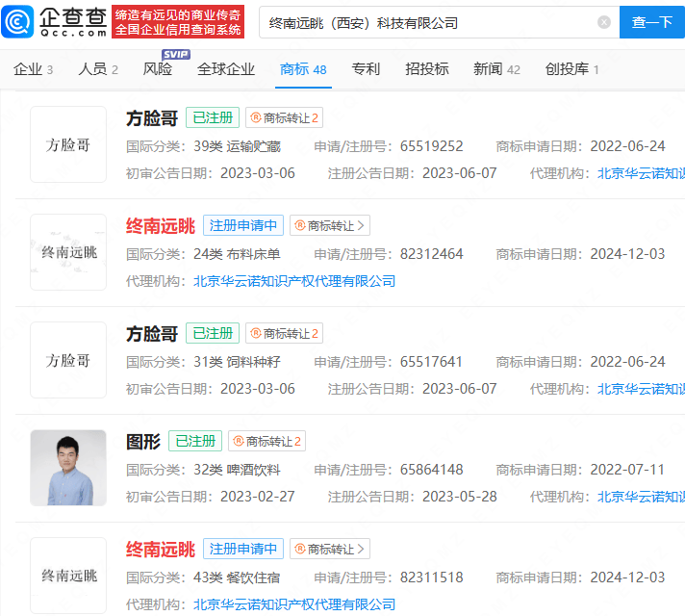Open the 北京华云诺知识产权代理有限公司 link for 82311518
The height and width of the screenshot is (616, 685).
click(294, 604)
